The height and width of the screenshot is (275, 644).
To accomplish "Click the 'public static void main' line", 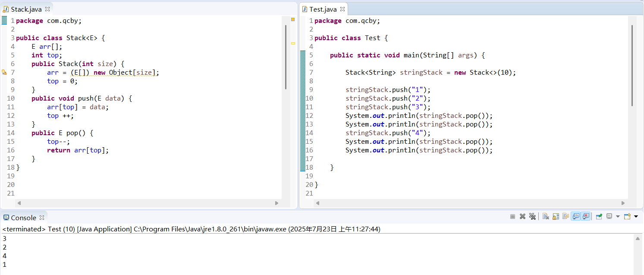I will coord(408,55).
